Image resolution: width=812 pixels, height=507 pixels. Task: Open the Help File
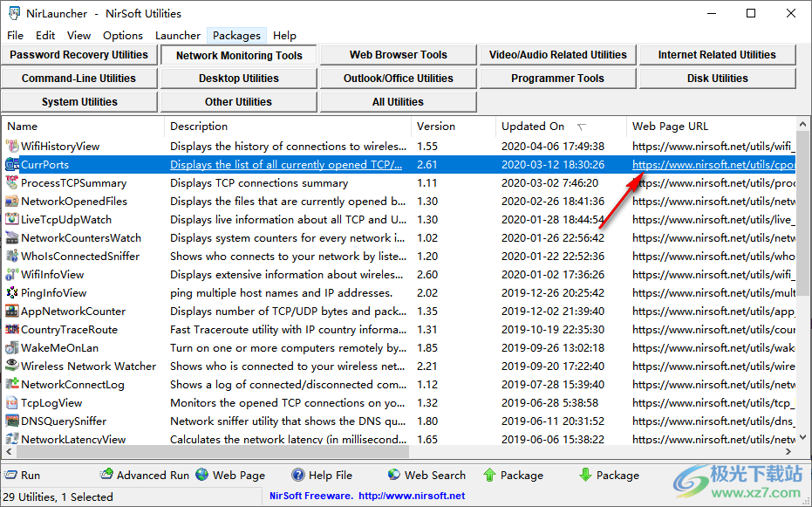coord(322,475)
